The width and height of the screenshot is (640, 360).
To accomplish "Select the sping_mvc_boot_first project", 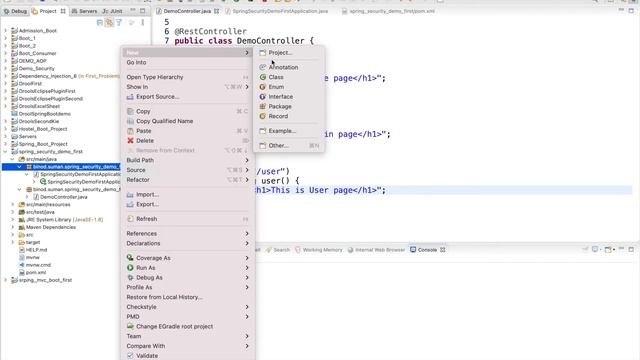I will click(45, 280).
